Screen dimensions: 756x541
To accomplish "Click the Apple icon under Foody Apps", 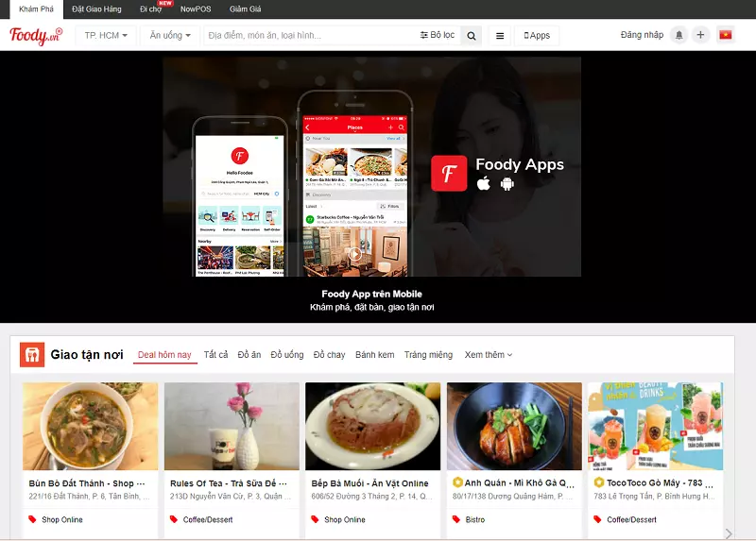I will coord(484,183).
